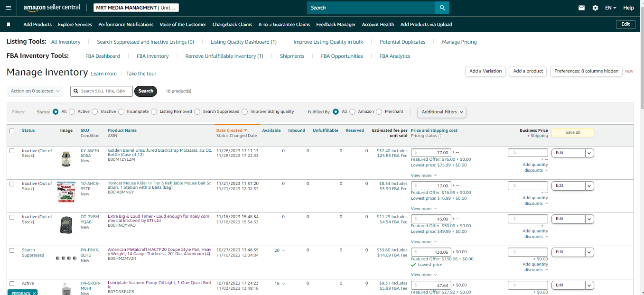Choose the Inactive status radio button
The image size is (644, 295).
pyautogui.click(x=95, y=112)
